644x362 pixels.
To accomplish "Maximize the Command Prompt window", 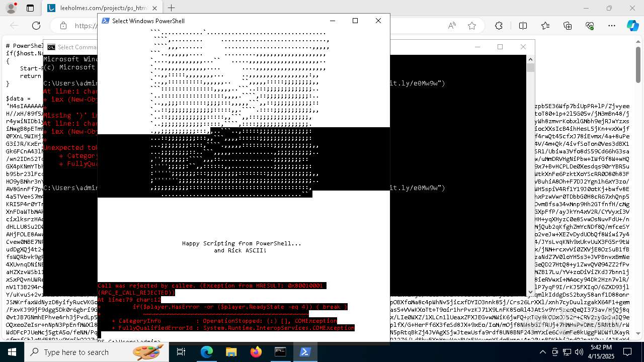I will [500, 47].
